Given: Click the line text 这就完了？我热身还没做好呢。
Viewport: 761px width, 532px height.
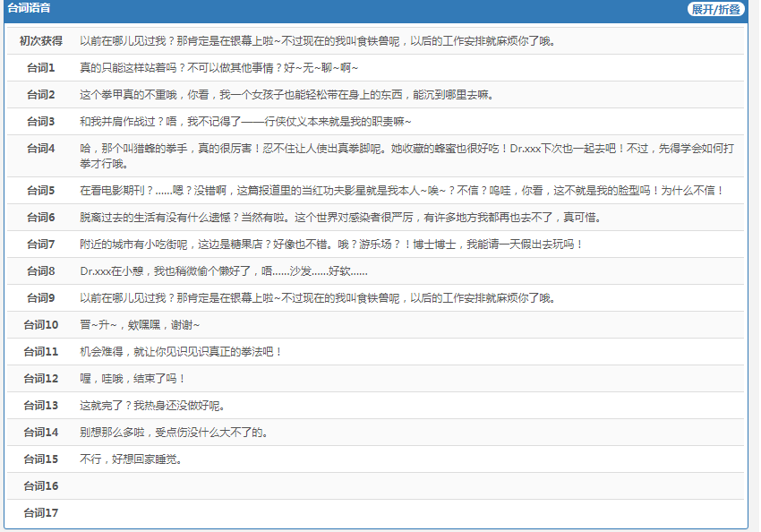Looking at the screenshot, I should tap(151, 406).
